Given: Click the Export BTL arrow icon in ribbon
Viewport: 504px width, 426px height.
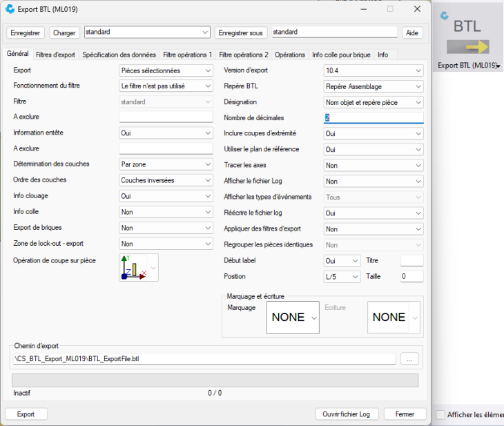Looking at the screenshot, I should pyautogui.click(x=467, y=47).
